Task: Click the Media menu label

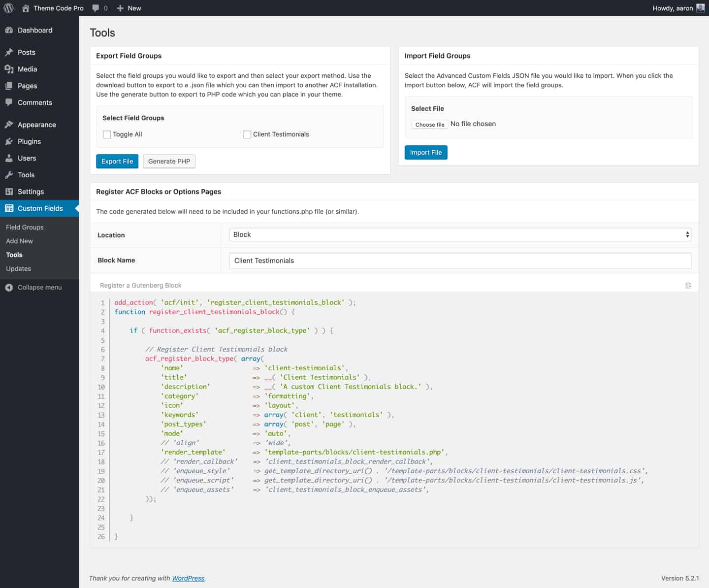Action: (x=27, y=69)
